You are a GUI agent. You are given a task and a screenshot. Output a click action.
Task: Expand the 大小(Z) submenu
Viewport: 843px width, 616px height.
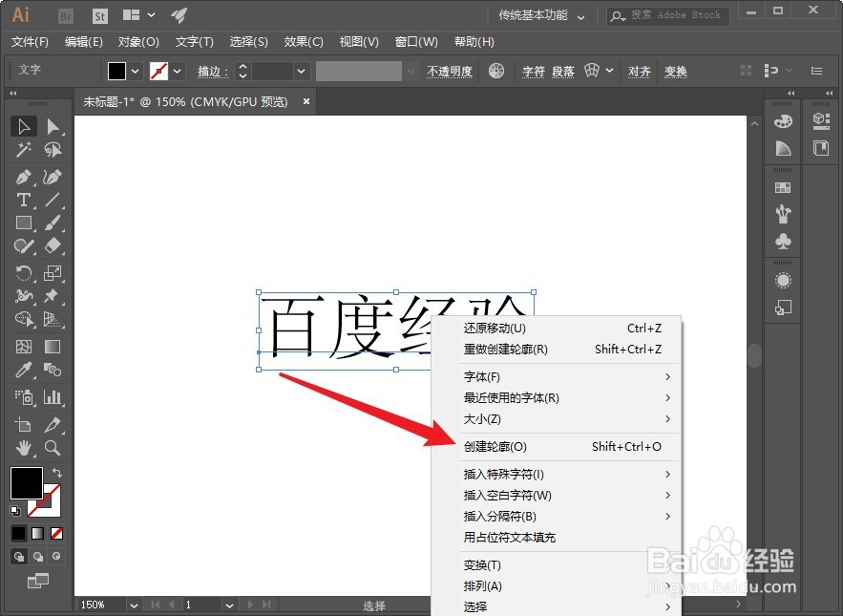tap(569, 418)
